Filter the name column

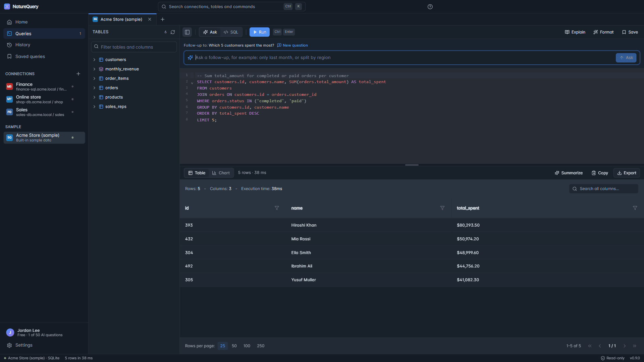(442, 208)
